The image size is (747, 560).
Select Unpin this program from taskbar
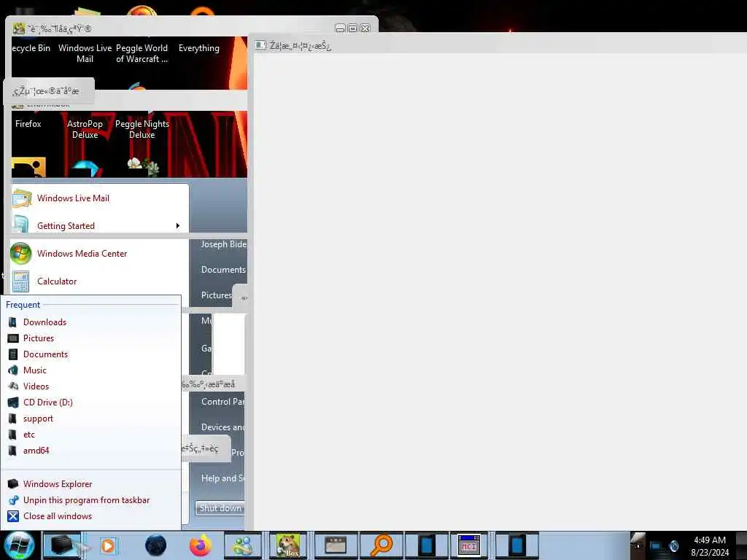click(86, 500)
